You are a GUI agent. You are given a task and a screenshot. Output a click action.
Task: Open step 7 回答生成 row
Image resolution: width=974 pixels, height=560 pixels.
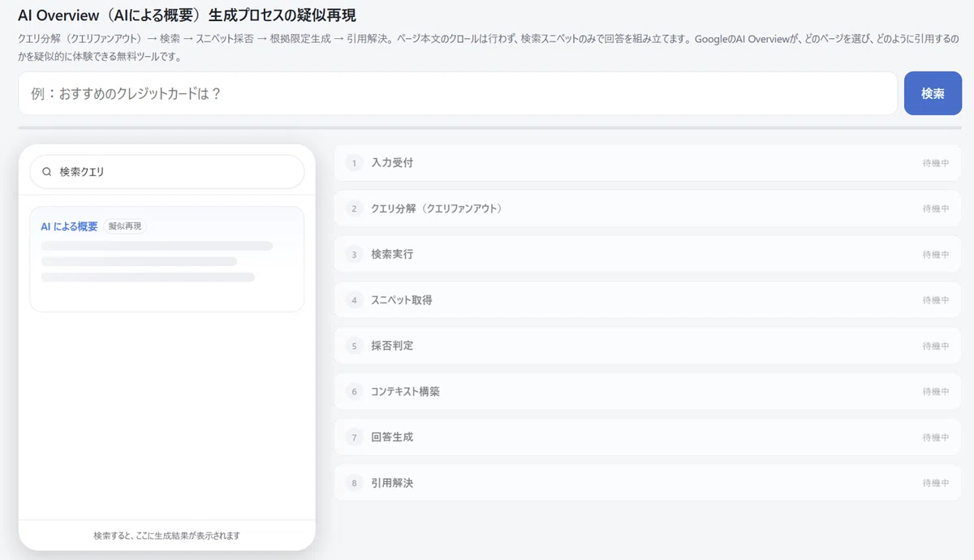[x=648, y=437]
